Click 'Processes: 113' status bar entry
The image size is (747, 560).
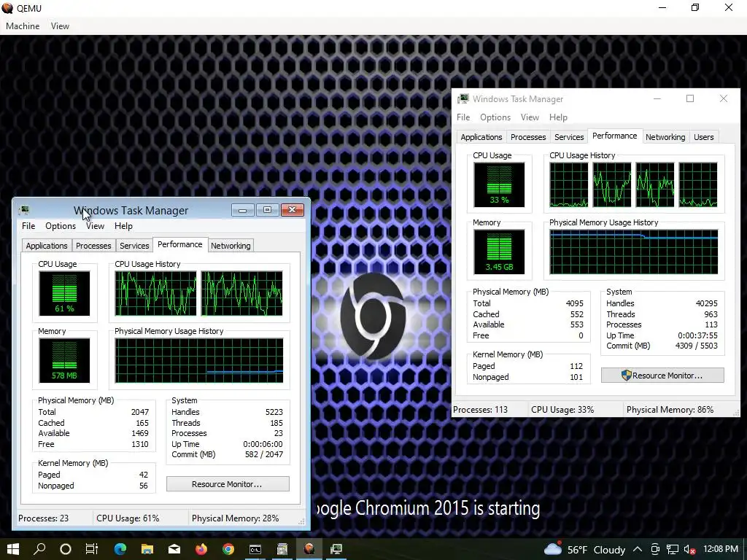pos(480,410)
